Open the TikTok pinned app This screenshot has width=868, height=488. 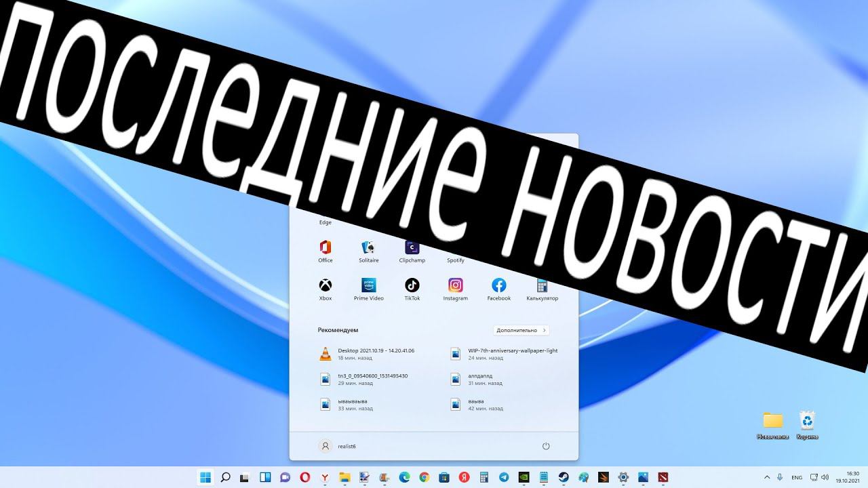[412, 289]
